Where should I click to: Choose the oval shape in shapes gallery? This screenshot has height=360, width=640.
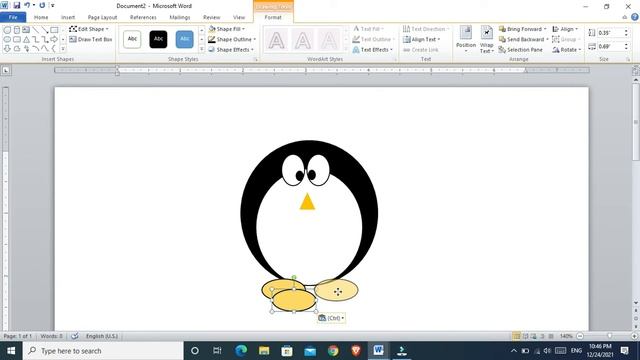pos(7,40)
